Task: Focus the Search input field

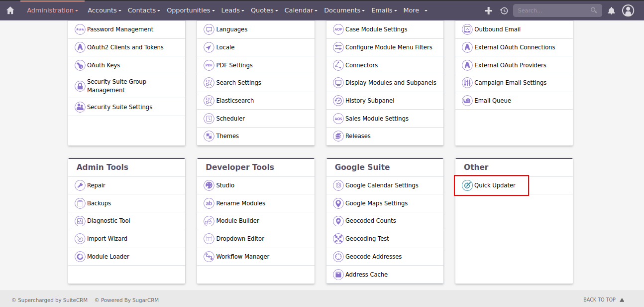Action: [557, 10]
